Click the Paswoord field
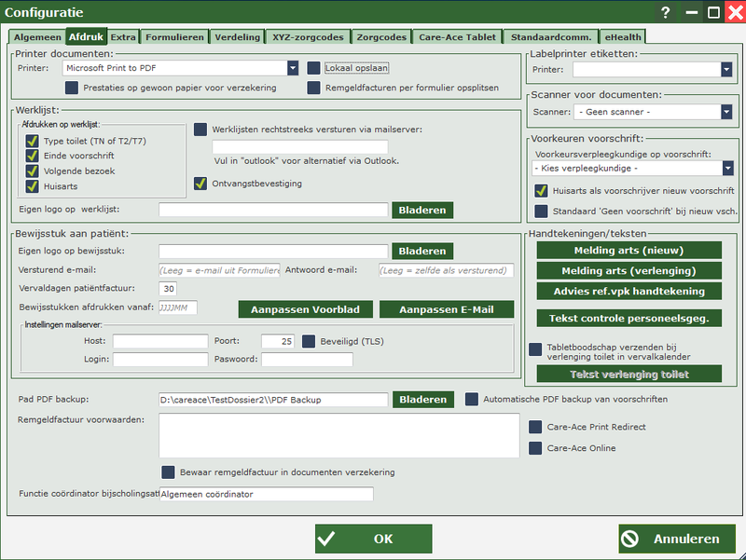The width and height of the screenshot is (746, 560). [308, 360]
